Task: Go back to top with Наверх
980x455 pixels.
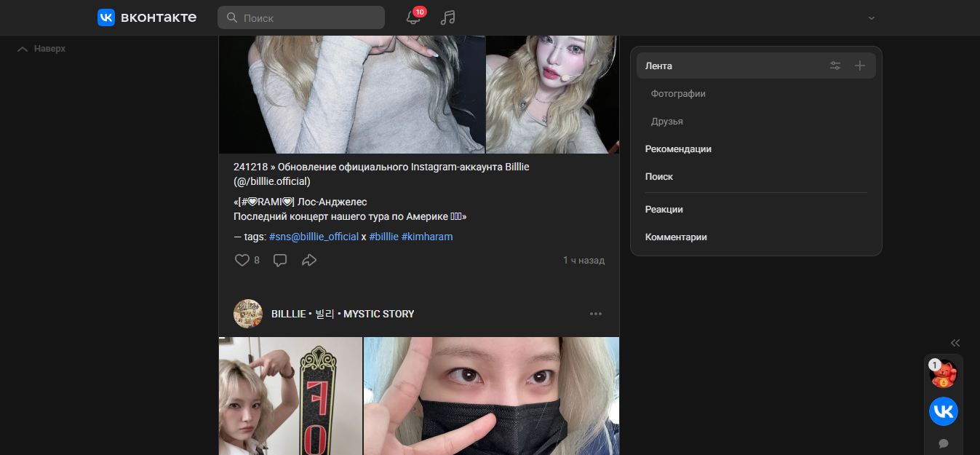Action: click(41, 49)
